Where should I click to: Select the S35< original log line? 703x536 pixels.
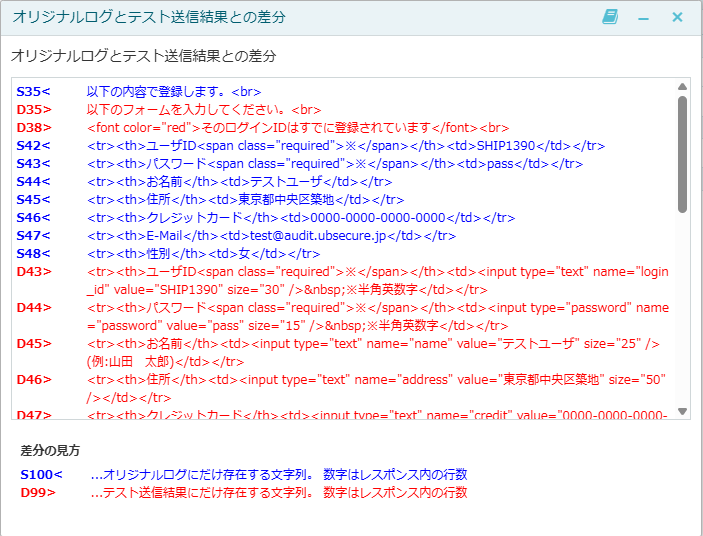(174, 92)
